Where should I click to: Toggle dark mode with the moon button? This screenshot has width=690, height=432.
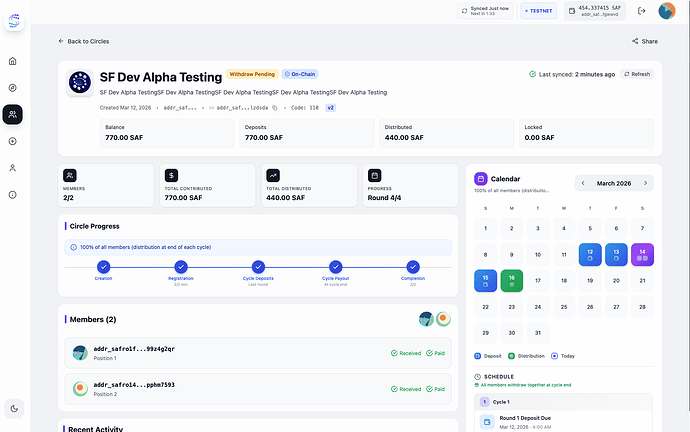[13, 408]
